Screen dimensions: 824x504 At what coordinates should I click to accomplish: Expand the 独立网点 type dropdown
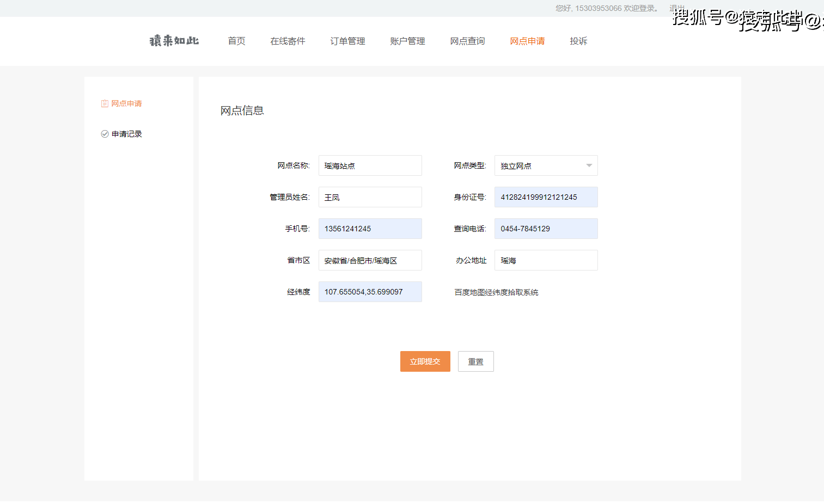pos(545,165)
